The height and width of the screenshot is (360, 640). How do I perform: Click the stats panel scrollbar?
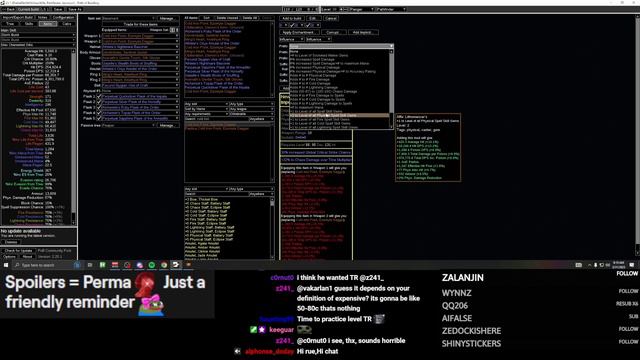[74, 137]
